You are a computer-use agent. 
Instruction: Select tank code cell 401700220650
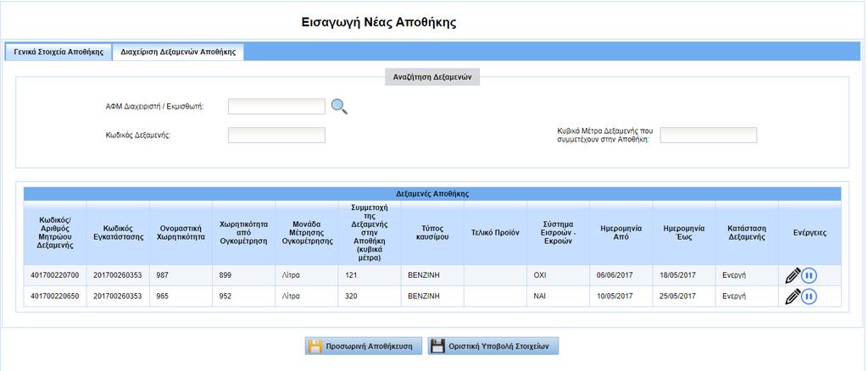[x=55, y=296]
